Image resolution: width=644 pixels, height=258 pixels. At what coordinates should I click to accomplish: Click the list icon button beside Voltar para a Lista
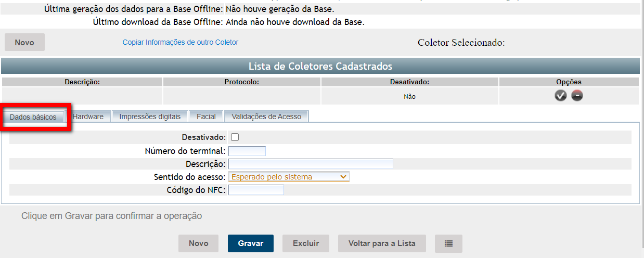pos(448,243)
